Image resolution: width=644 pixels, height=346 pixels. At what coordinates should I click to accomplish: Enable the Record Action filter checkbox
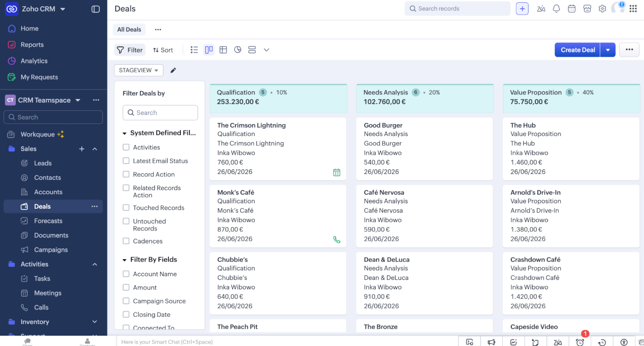pos(126,174)
